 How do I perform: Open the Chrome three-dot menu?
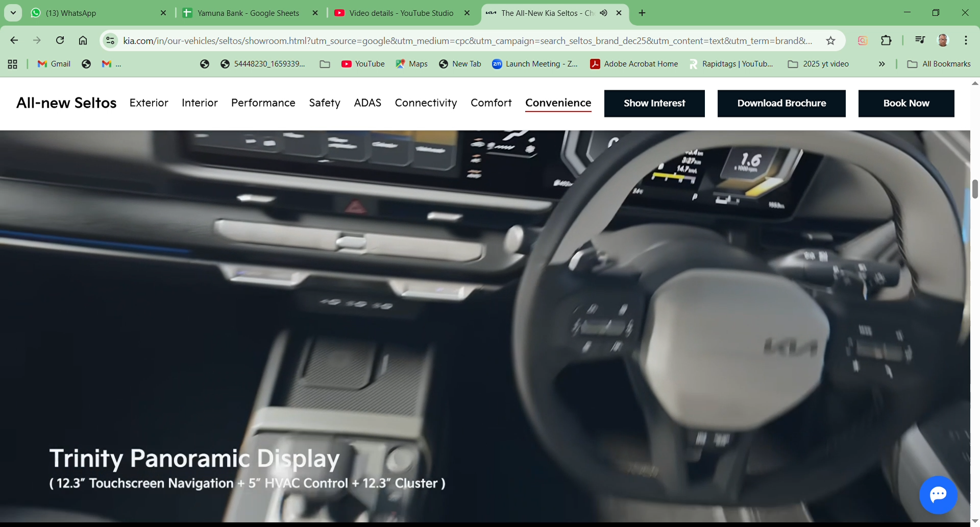[x=966, y=41]
